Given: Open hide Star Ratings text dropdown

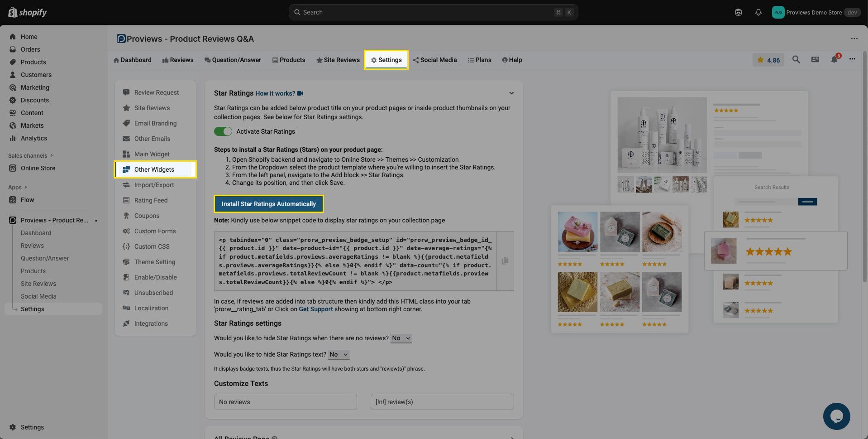Looking at the screenshot, I should point(339,355).
